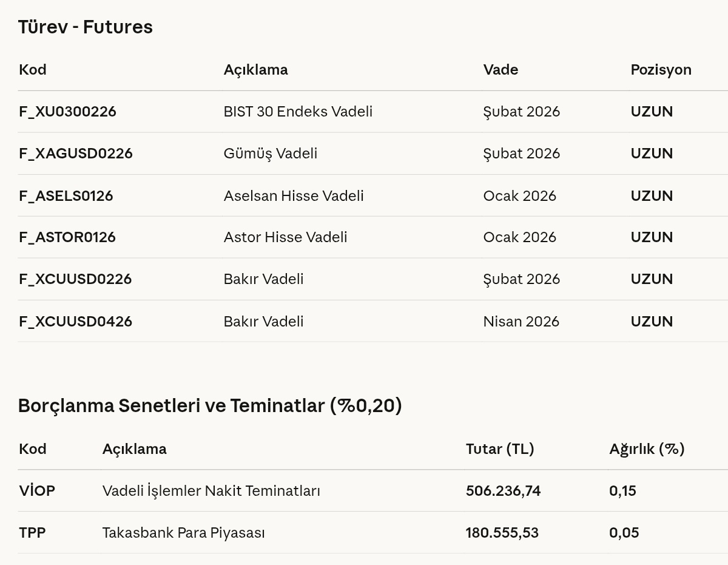This screenshot has height=565, width=728.
Task: Click the Türev - Futures heading
Action: 86,27
